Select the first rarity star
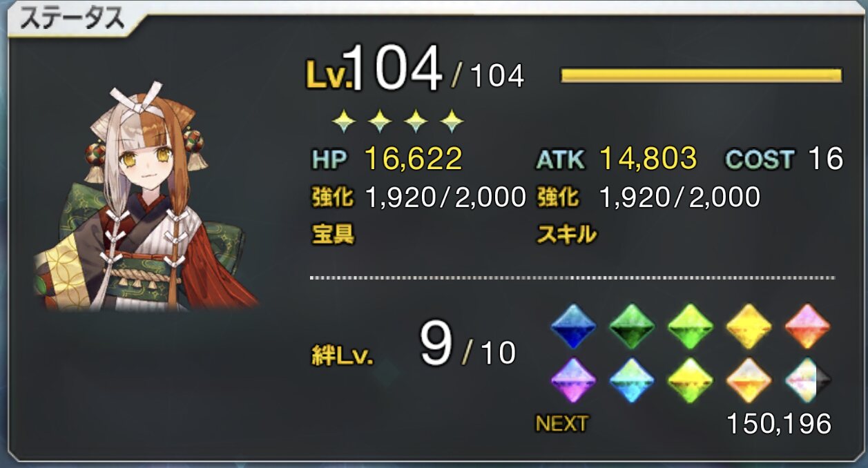This screenshot has height=468, width=868. [x=343, y=122]
